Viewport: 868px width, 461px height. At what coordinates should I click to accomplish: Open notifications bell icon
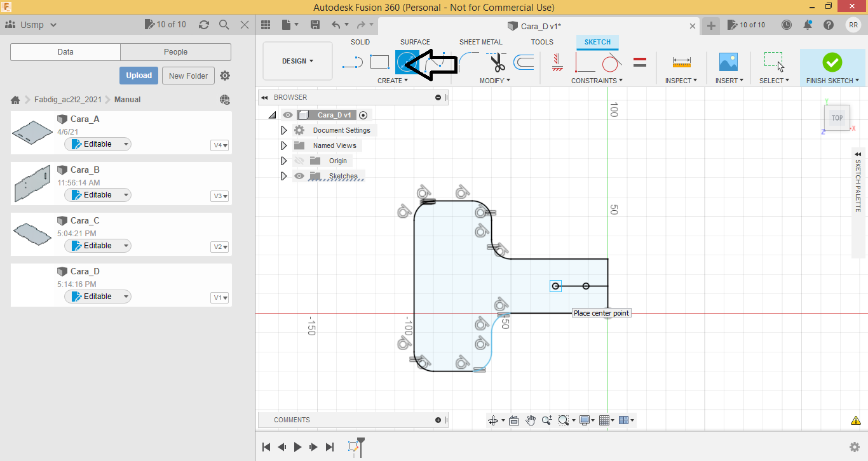click(x=808, y=25)
